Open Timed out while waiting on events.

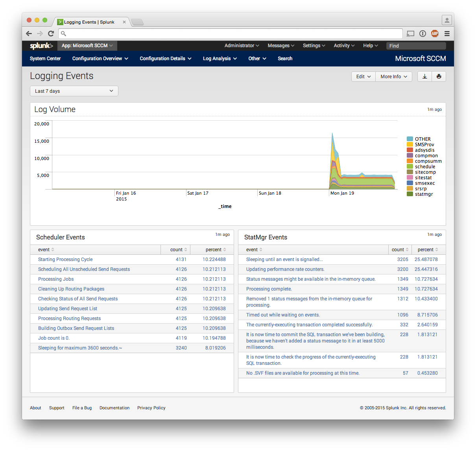click(x=283, y=315)
